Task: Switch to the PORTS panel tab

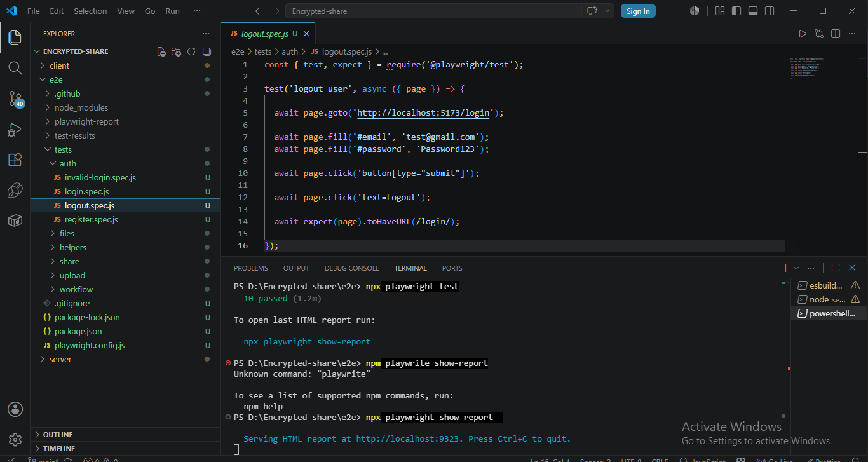Action: pos(452,268)
